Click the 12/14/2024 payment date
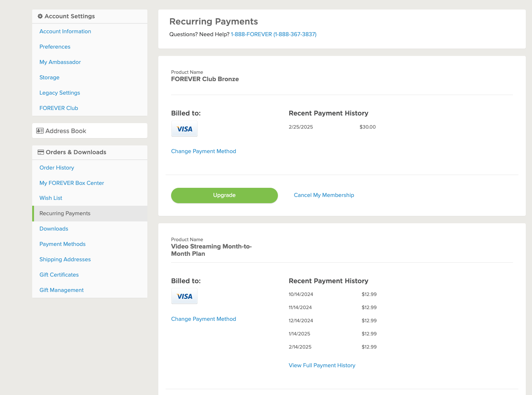The width and height of the screenshot is (532, 395). tap(301, 321)
